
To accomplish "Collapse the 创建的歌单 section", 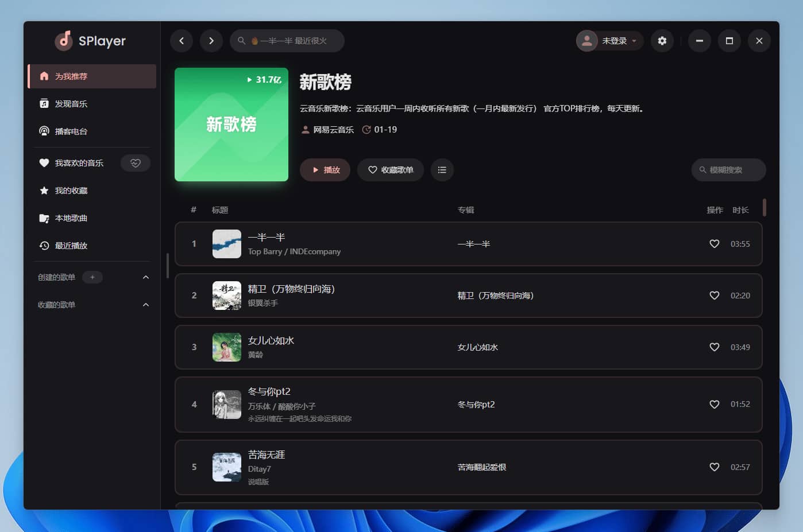I will tap(145, 277).
